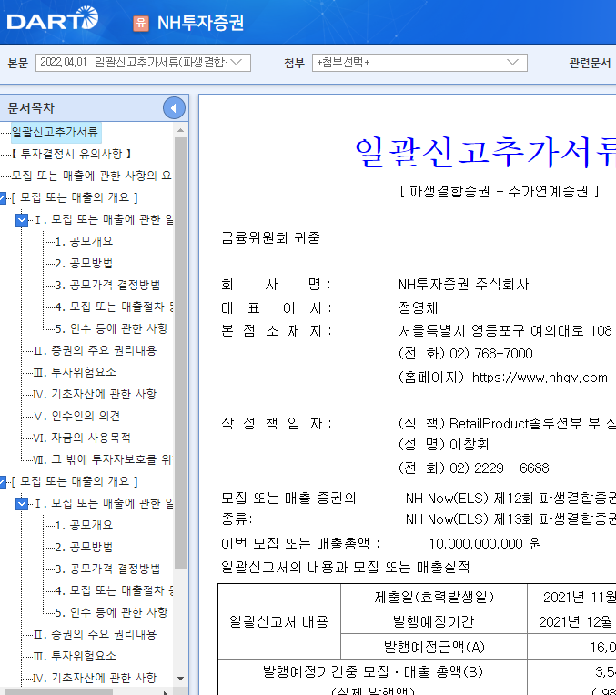Open 【 투자결정시 유의사항 】 tree item
Screen dimensions: 616x695
point(71,154)
